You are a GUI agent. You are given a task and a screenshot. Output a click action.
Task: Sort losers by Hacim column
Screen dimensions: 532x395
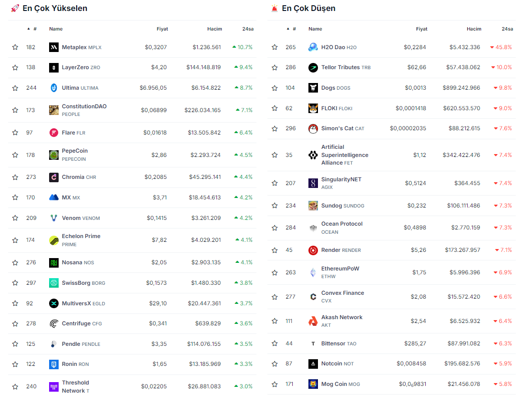point(474,29)
